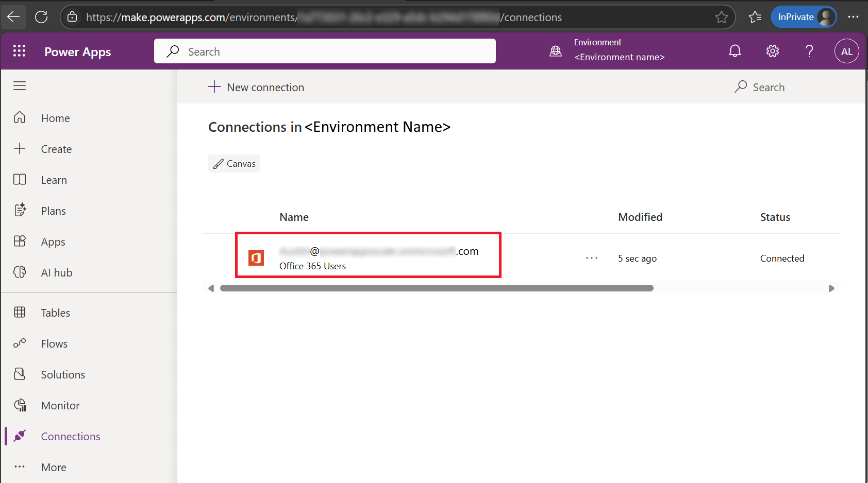Open the settings gear menu
This screenshot has height=483, width=868.
pyautogui.click(x=772, y=51)
